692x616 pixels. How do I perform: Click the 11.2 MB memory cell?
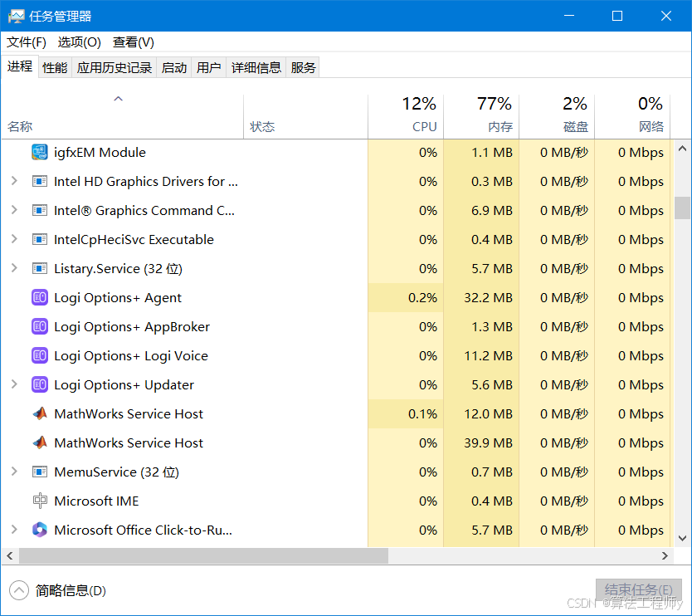click(481, 356)
